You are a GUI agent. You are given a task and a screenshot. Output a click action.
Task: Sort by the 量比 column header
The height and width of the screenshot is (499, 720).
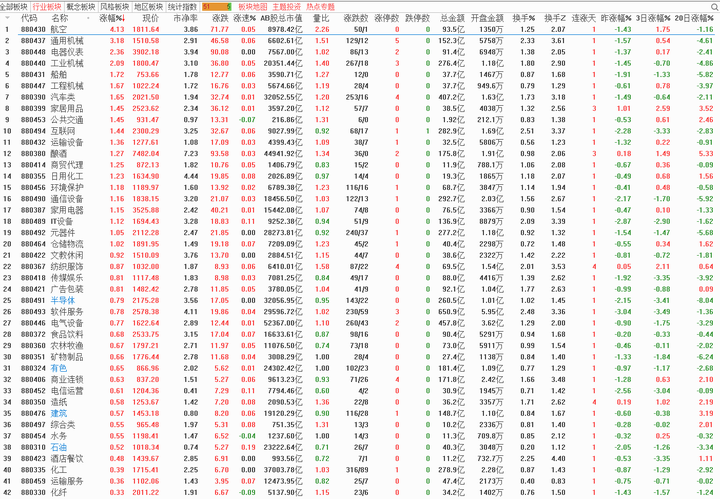[x=321, y=18]
